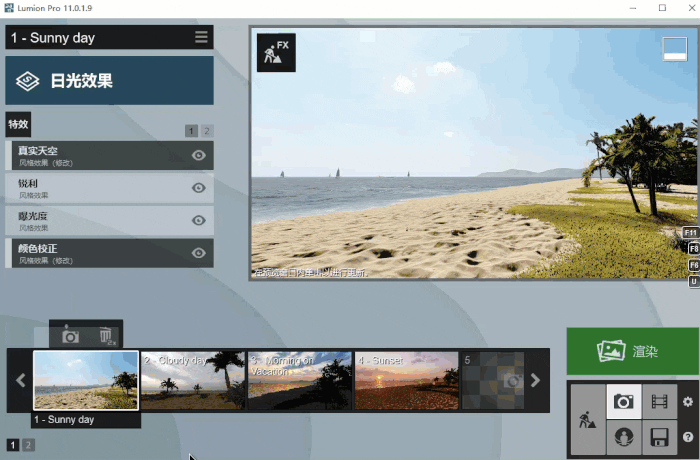700x460 pixels.
Task: Click the green 渲染 render button
Action: pyautogui.click(x=633, y=351)
